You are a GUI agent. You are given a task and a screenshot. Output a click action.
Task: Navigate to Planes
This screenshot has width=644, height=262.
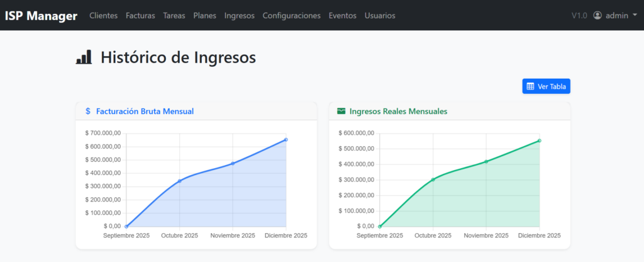(x=205, y=16)
